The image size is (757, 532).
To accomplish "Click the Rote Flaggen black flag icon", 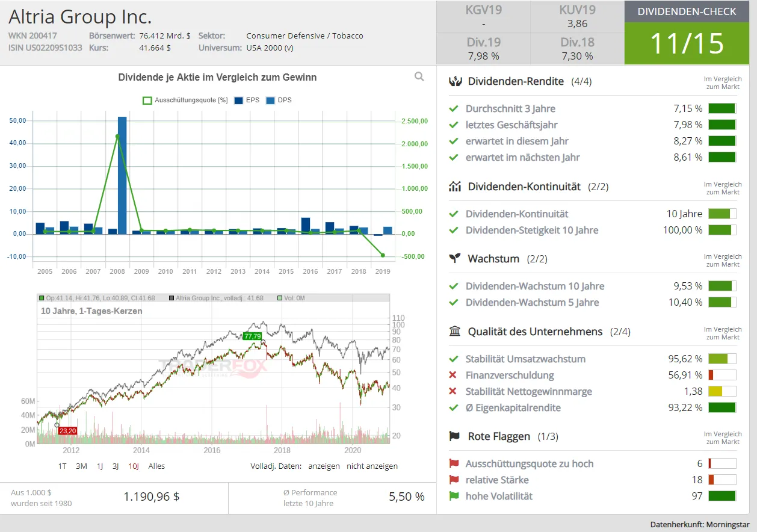I will [x=455, y=436].
